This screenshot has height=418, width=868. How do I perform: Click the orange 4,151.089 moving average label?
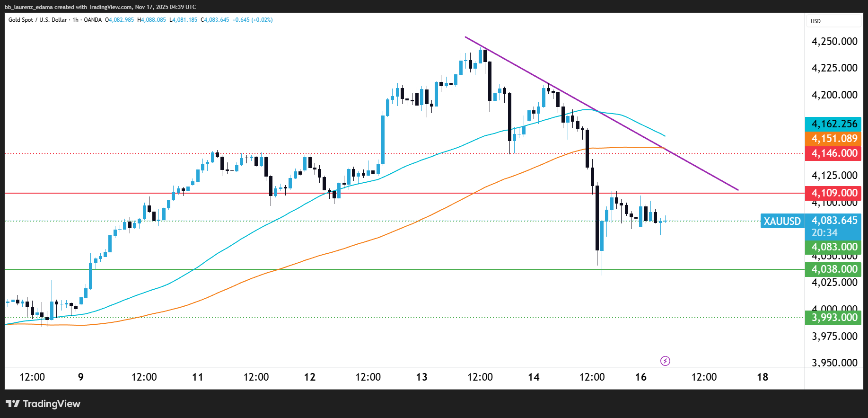pyautogui.click(x=833, y=139)
